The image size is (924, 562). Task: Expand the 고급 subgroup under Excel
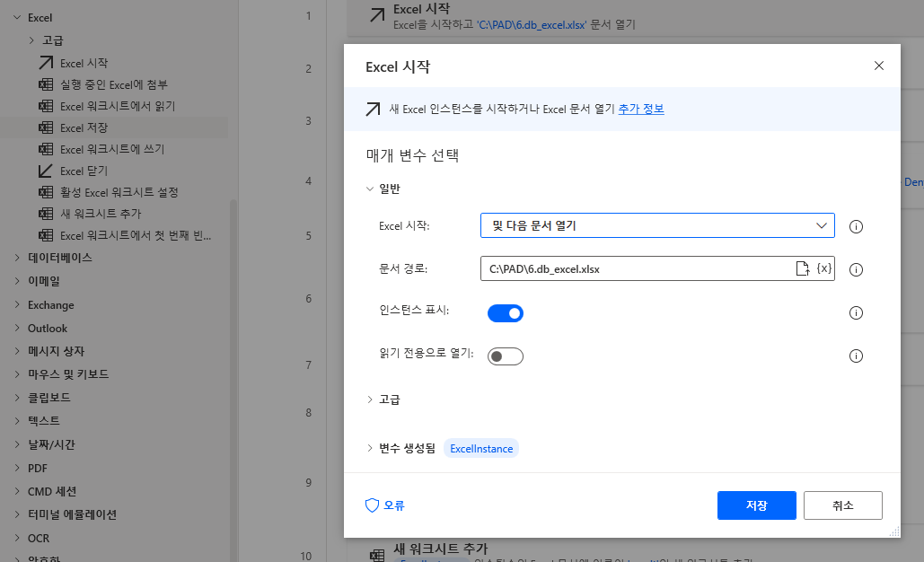pyautogui.click(x=31, y=40)
